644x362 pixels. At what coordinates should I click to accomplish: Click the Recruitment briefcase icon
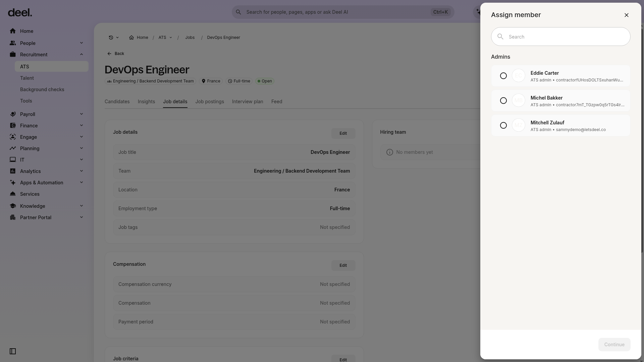(13, 54)
